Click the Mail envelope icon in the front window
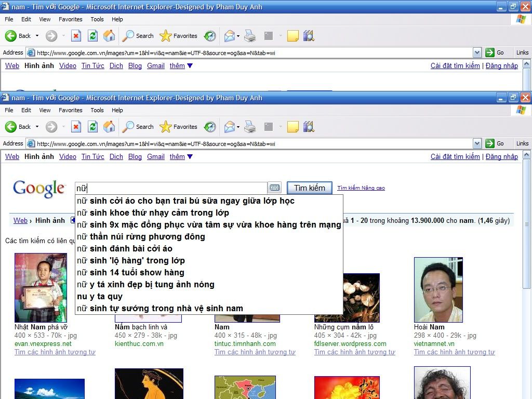532x399 pixels. tap(230, 127)
